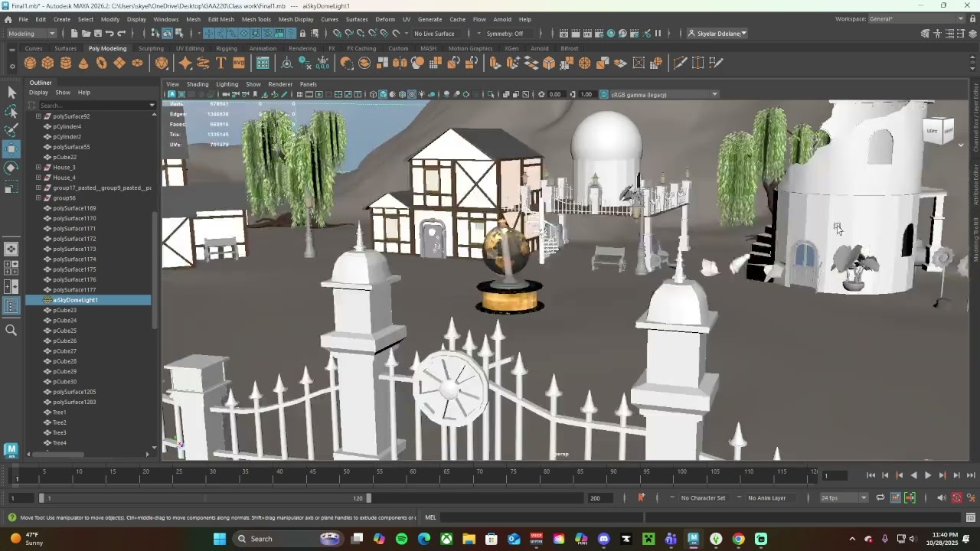The image size is (980, 551).
Task: Click the play forward button
Action: pos(927,475)
